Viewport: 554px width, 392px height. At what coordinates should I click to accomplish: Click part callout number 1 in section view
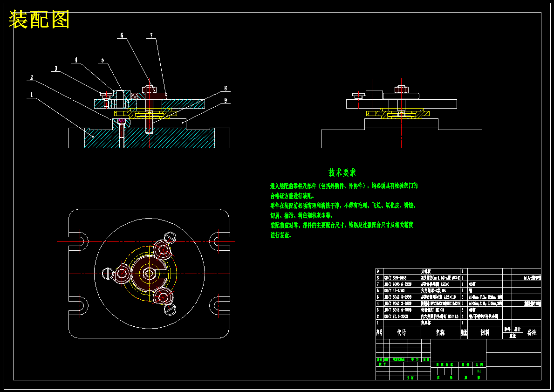point(31,95)
